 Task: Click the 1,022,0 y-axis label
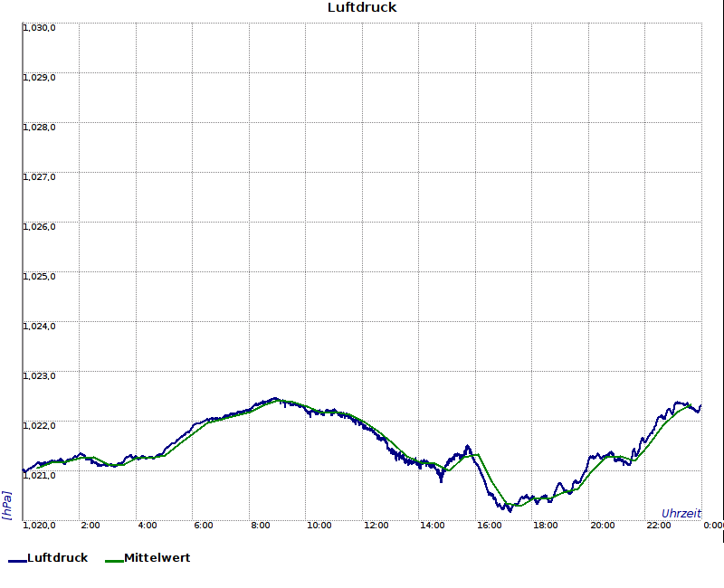[39, 425]
